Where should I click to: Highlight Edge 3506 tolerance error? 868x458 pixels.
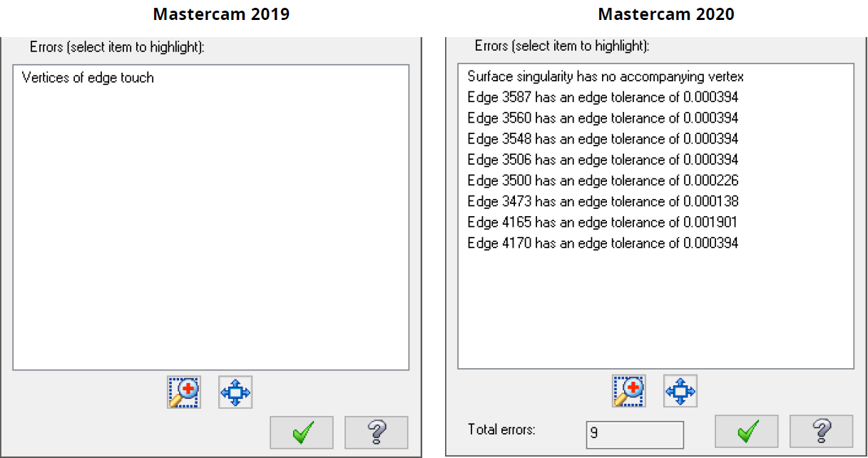tap(603, 159)
